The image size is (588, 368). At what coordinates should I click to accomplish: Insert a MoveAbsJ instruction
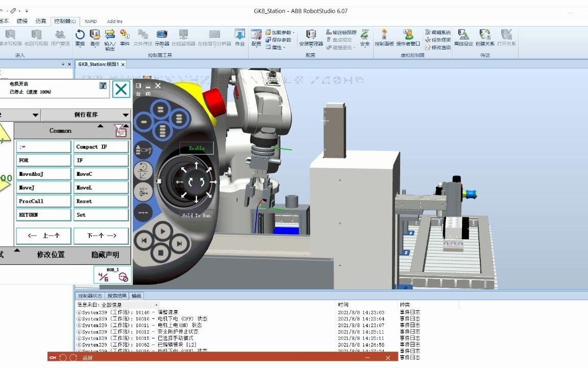(43, 174)
